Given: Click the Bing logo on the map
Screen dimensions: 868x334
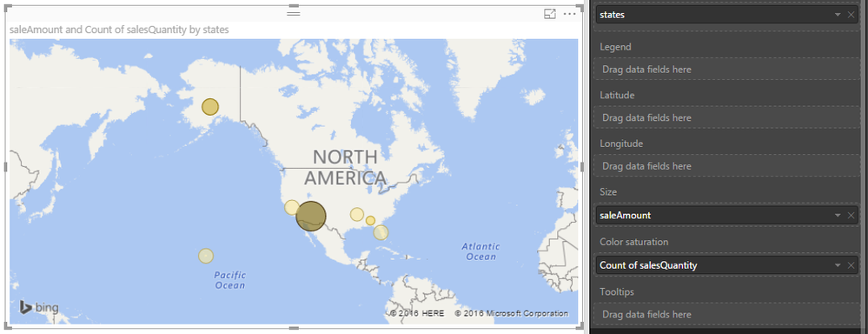Looking at the screenshot, I should pyautogui.click(x=39, y=307).
